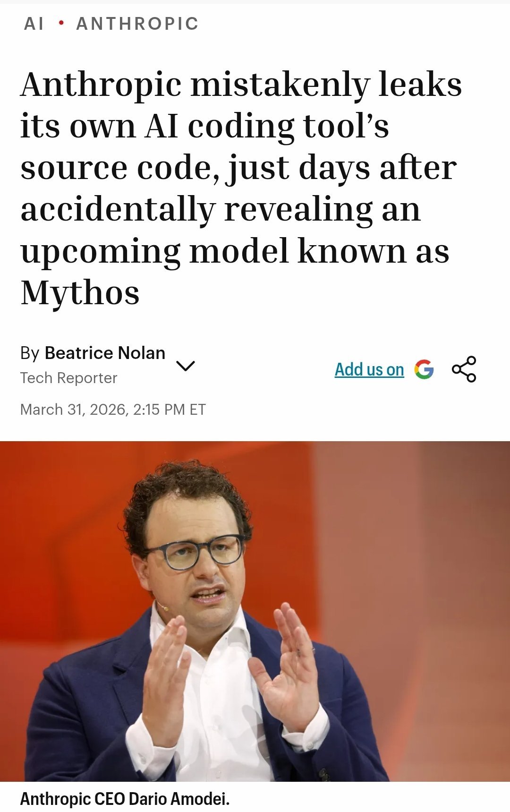Open the article's lead photo

click(x=255, y=611)
